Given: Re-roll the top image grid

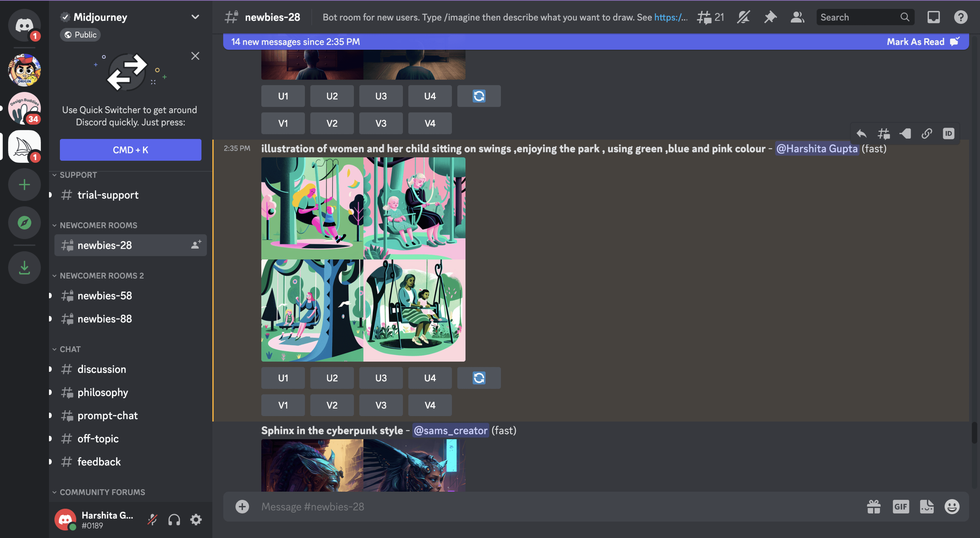Looking at the screenshot, I should [479, 96].
